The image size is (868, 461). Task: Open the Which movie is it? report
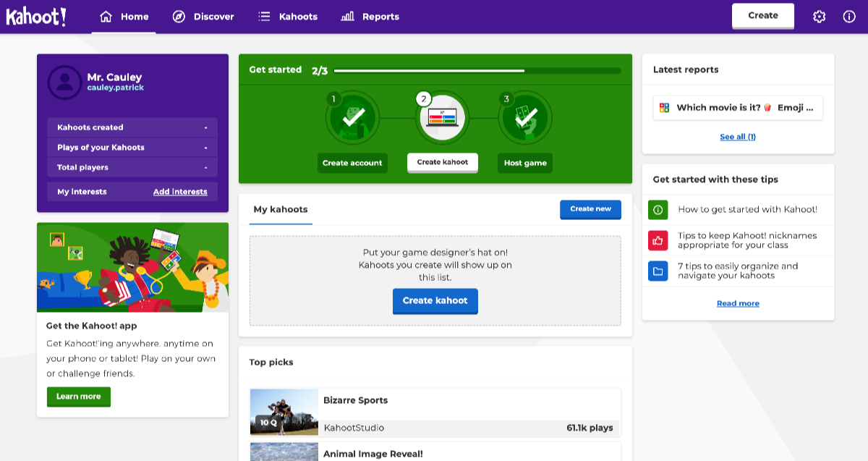(738, 108)
